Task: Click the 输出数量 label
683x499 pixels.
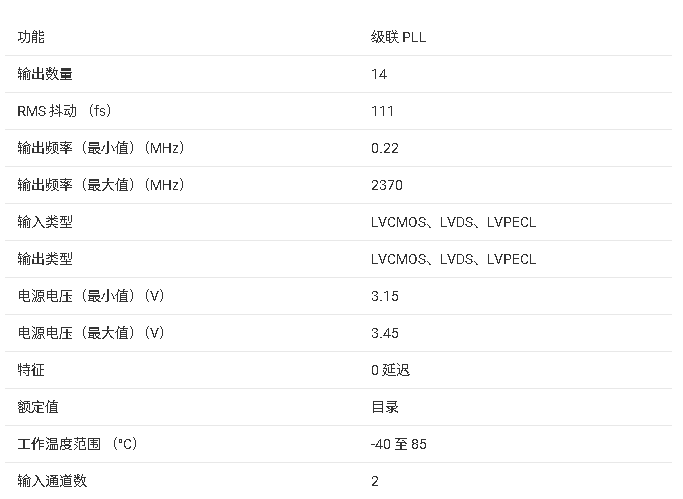Action: click(x=45, y=74)
